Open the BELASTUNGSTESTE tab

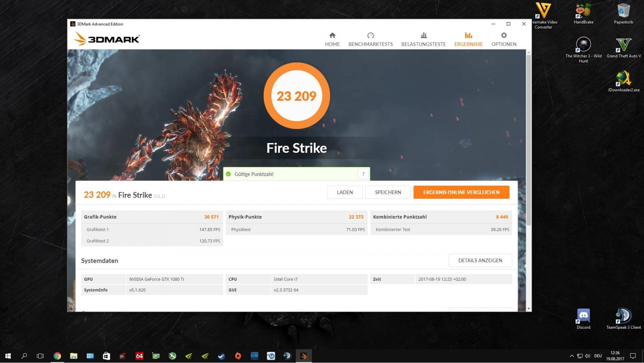(x=423, y=39)
